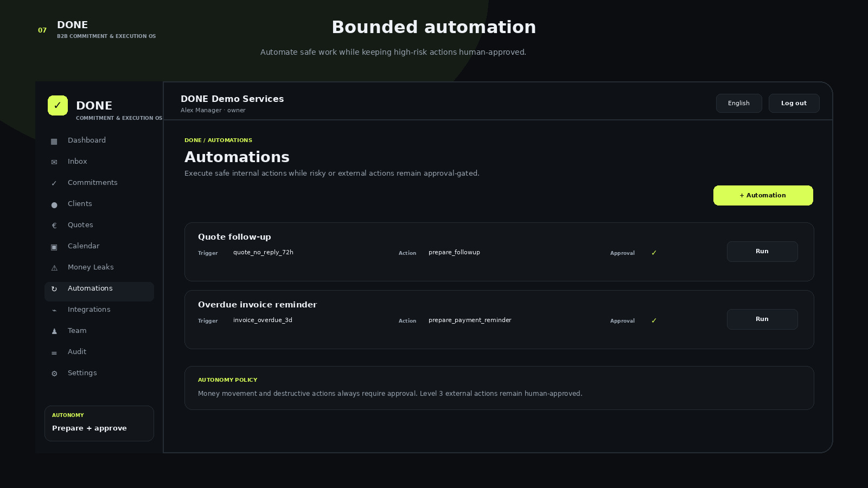Open the English language selector
Screen dimensions: 868x488
(x=739, y=103)
